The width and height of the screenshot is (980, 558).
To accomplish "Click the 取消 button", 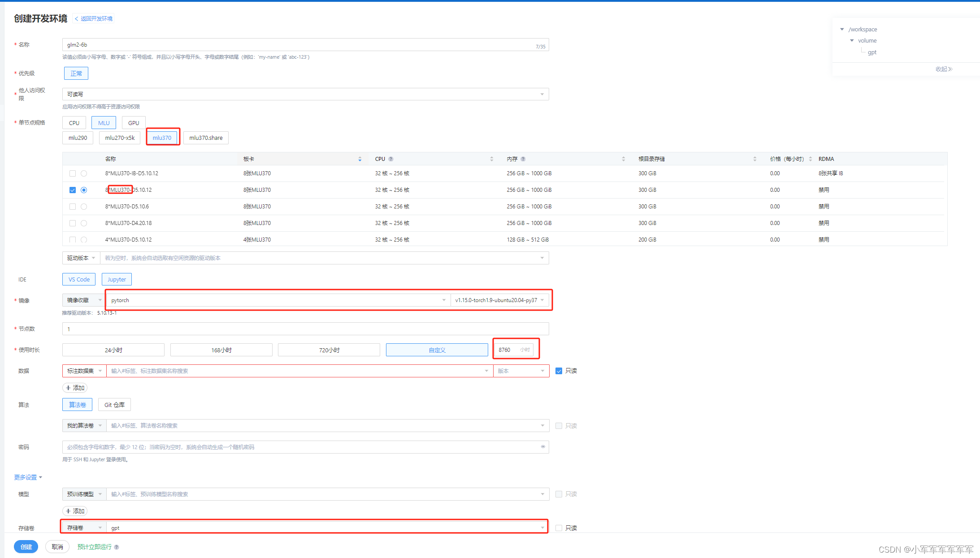I will (x=57, y=547).
